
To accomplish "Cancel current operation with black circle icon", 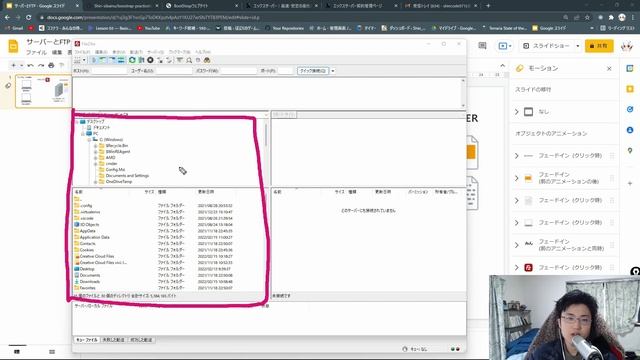I will [150, 60].
